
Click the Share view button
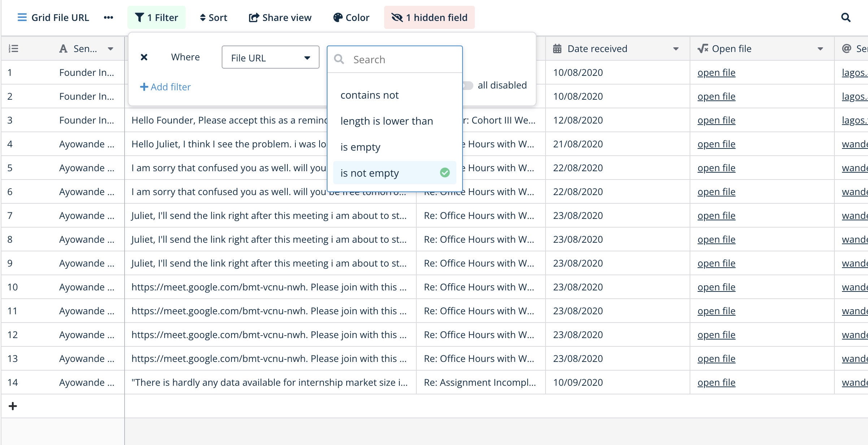[280, 17]
